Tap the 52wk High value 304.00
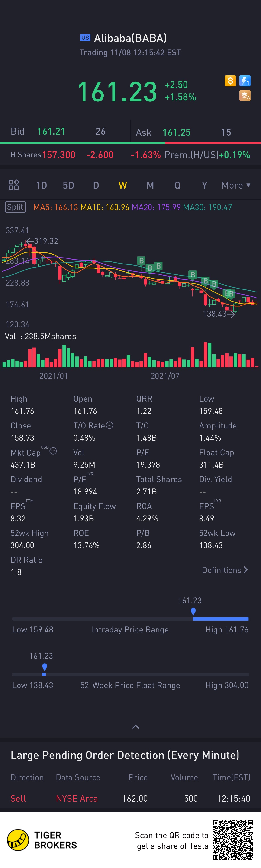 (22, 545)
